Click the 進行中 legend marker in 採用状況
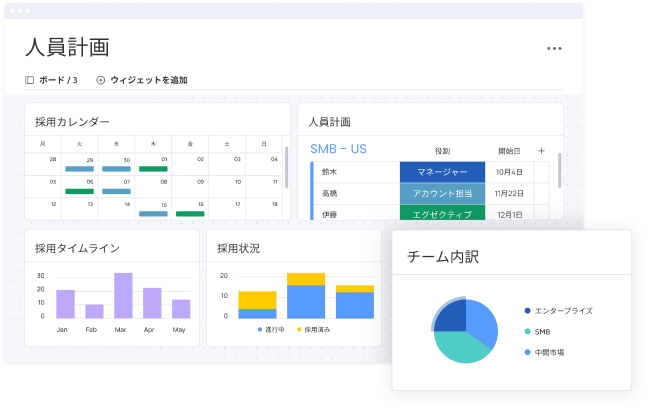This screenshot has width=653, height=413. click(x=260, y=329)
